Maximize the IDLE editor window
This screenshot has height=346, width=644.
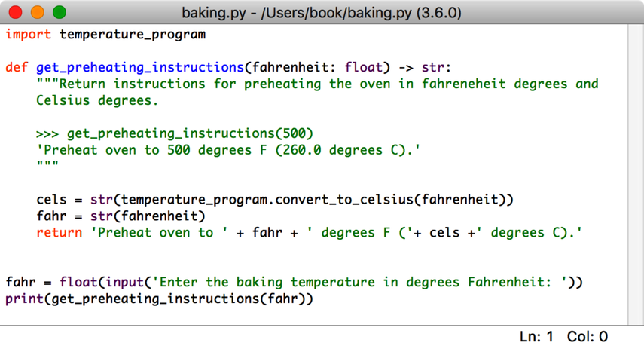pyautogui.click(x=59, y=13)
